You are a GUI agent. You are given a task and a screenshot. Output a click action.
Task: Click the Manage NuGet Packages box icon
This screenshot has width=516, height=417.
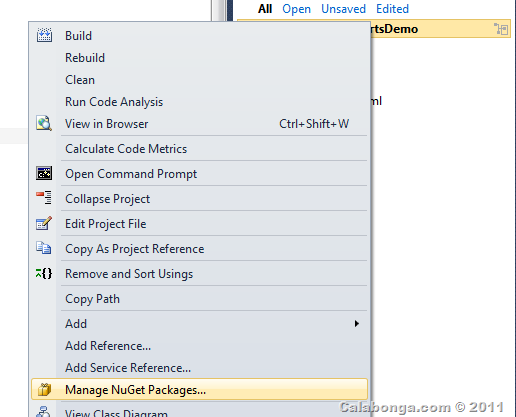point(44,389)
